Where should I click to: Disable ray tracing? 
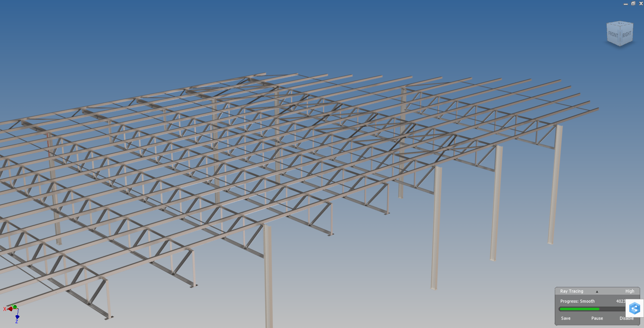click(626, 318)
